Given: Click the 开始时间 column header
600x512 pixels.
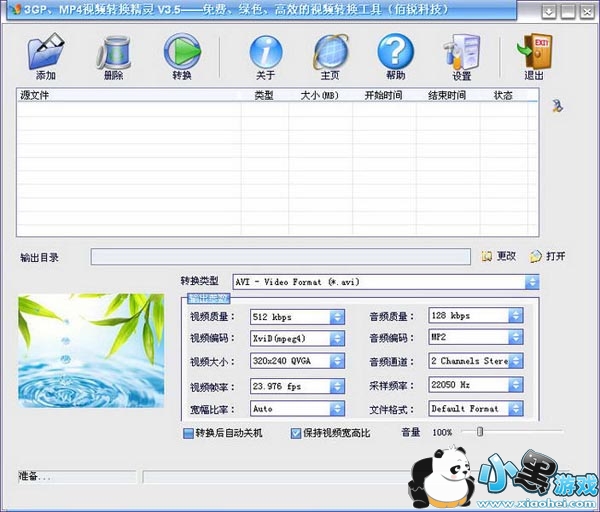Looking at the screenshot, I should (384, 95).
